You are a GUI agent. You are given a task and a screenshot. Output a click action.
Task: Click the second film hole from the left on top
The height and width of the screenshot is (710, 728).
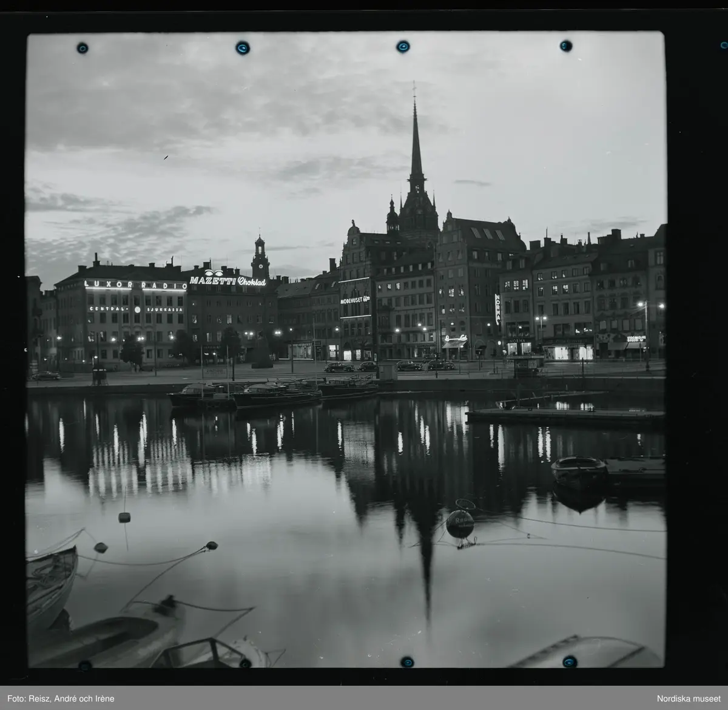click(243, 47)
